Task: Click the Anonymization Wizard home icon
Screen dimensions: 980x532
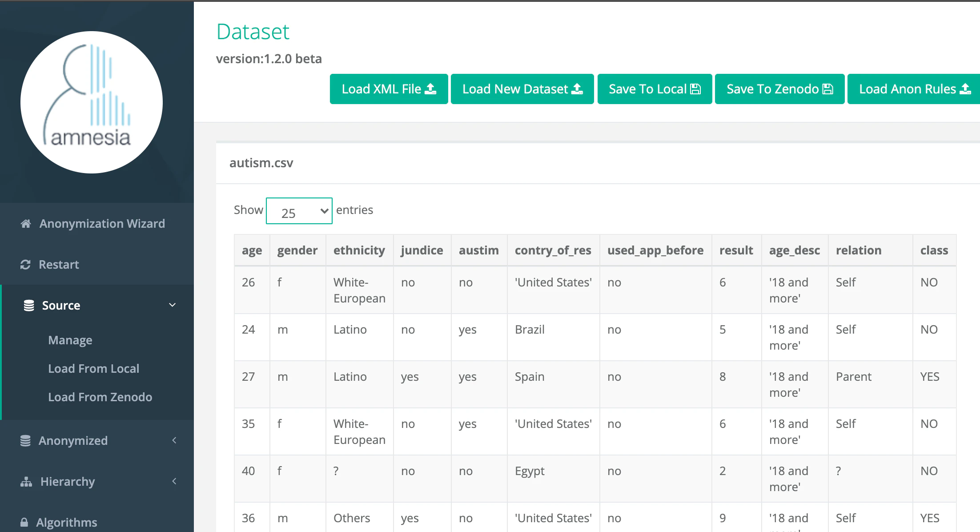Action: [26, 223]
